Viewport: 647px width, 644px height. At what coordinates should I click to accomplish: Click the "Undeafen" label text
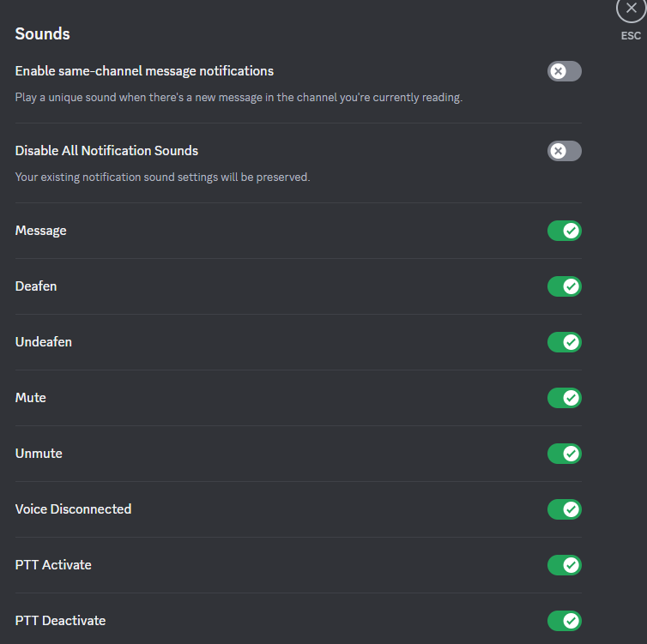44,342
